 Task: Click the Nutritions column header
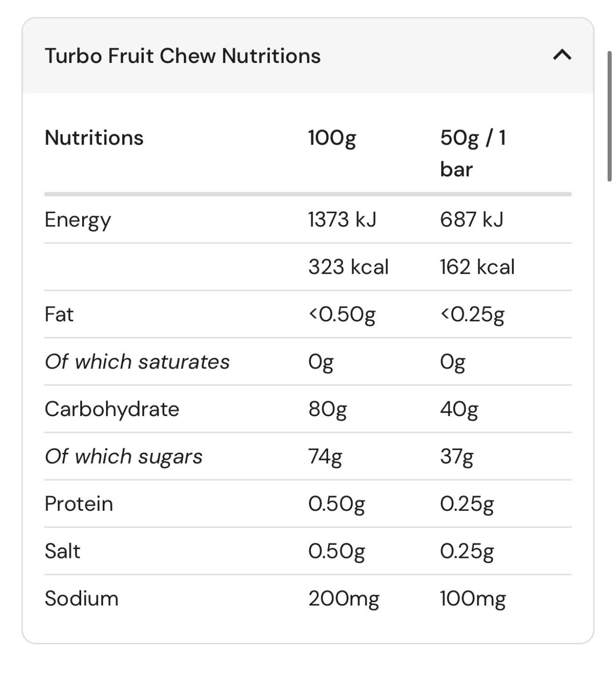pyautogui.click(x=94, y=138)
